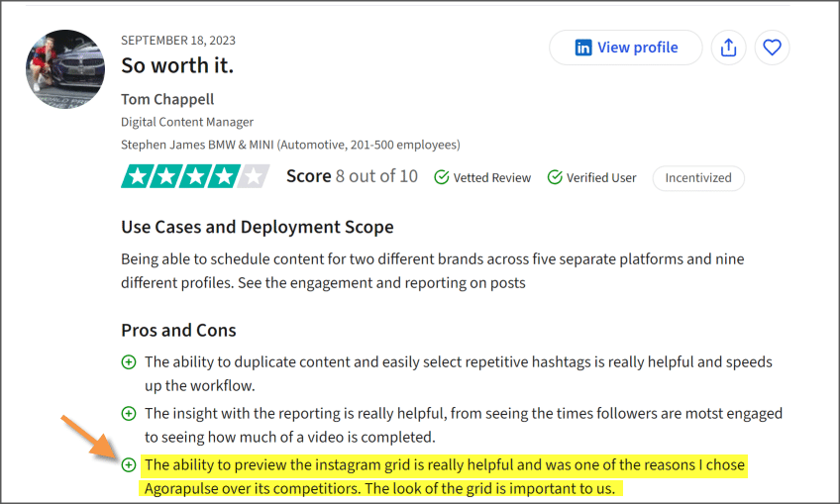Click the plus icon beside instagram grid pro
This screenshot has height=504, width=840.
pyautogui.click(x=129, y=465)
